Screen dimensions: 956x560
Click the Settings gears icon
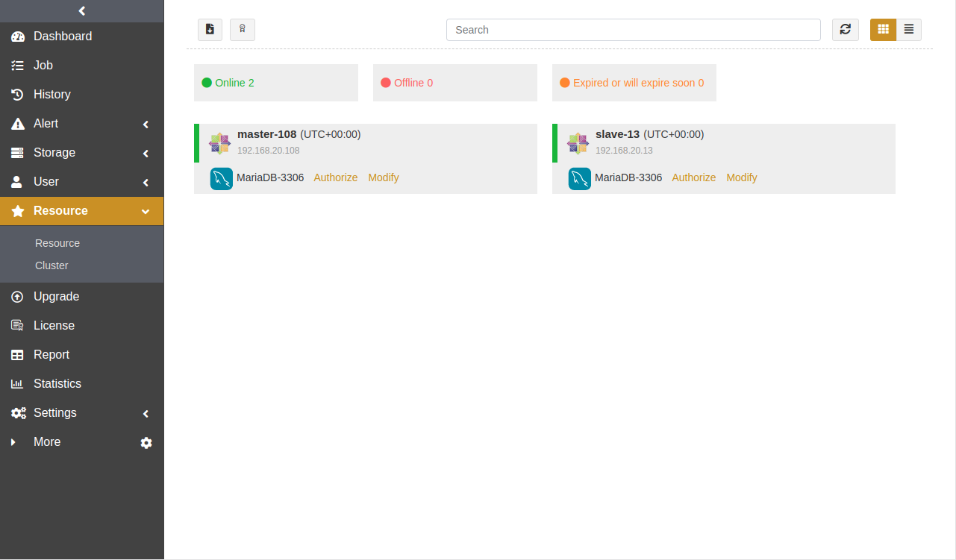point(19,413)
